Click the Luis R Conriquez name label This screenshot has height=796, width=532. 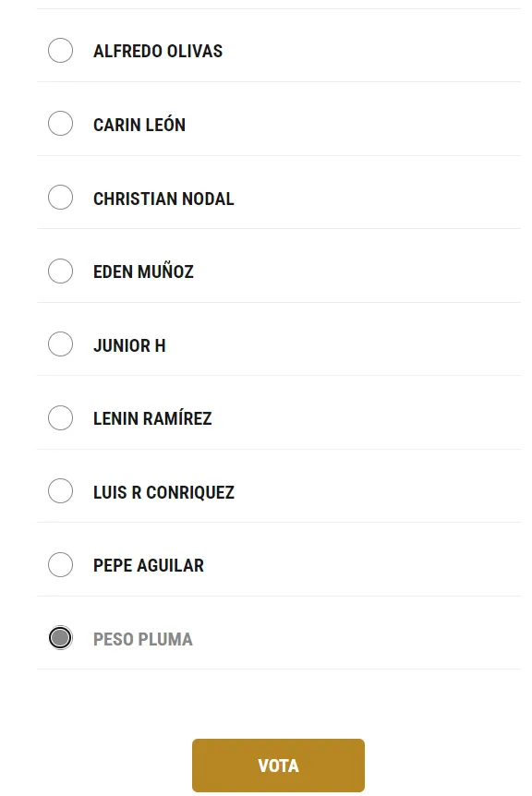pos(164,490)
